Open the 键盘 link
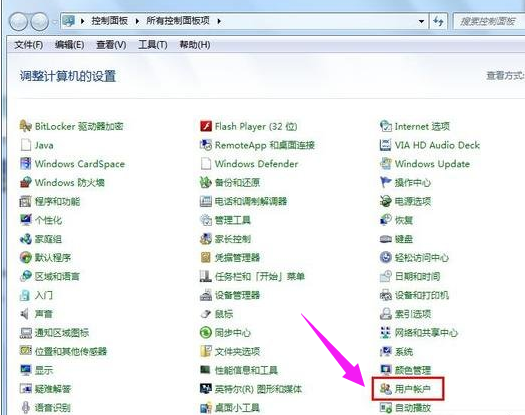Screen dimensions: 525x415 tap(403, 239)
